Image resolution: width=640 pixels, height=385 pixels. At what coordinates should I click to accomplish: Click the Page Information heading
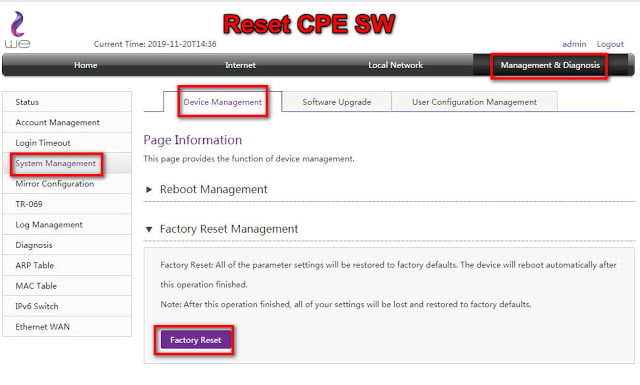193,140
